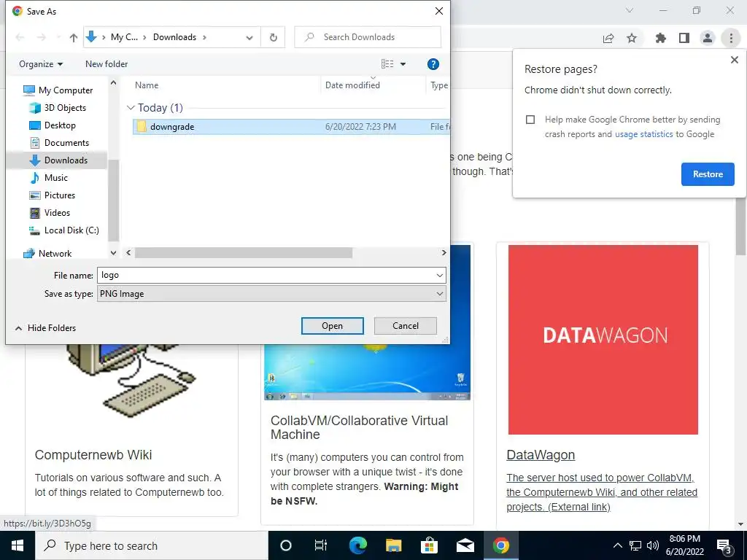Open Chrome profile avatar
This screenshot has width=747, height=560.
(708, 38)
